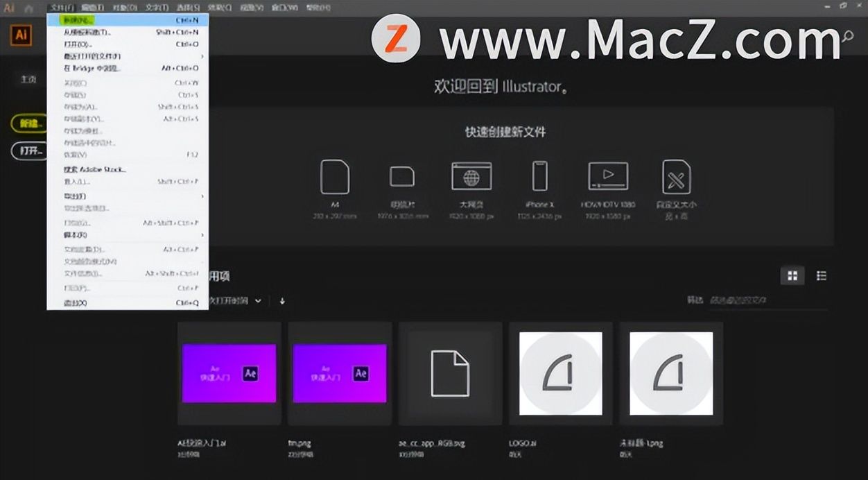Image resolution: width=868 pixels, height=480 pixels.
Task: Select the iPhone X preset icon
Action: coord(539,176)
